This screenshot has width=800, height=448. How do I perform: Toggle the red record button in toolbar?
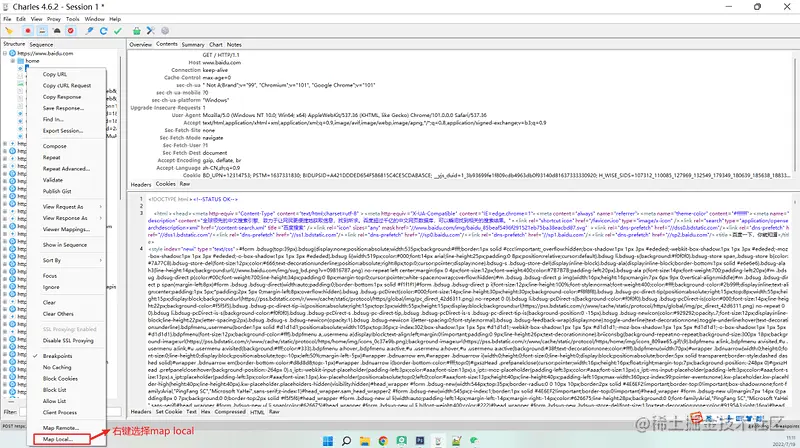point(28,31)
